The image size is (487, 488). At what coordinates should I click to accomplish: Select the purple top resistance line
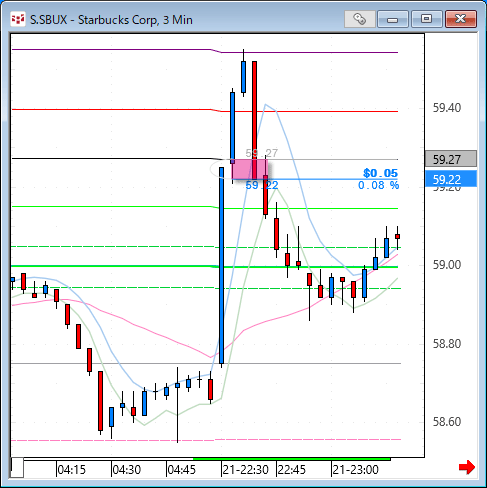205,51
